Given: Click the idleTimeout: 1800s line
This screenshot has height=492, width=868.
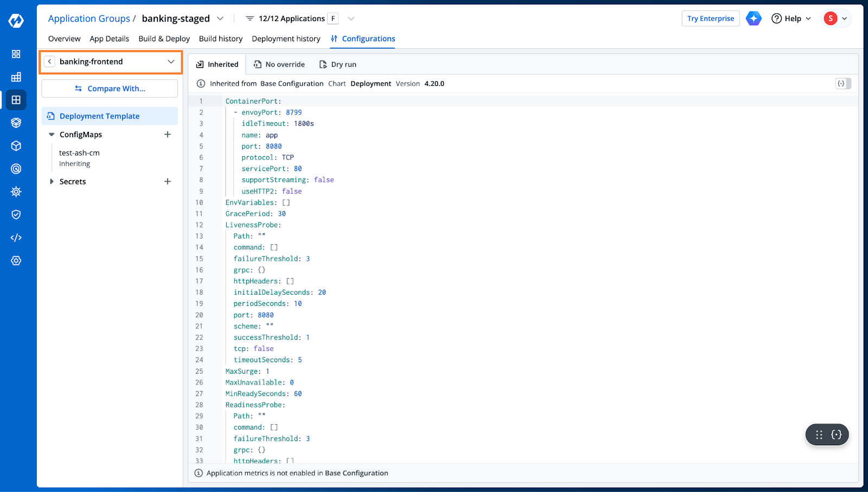Looking at the screenshot, I should pos(278,124).
